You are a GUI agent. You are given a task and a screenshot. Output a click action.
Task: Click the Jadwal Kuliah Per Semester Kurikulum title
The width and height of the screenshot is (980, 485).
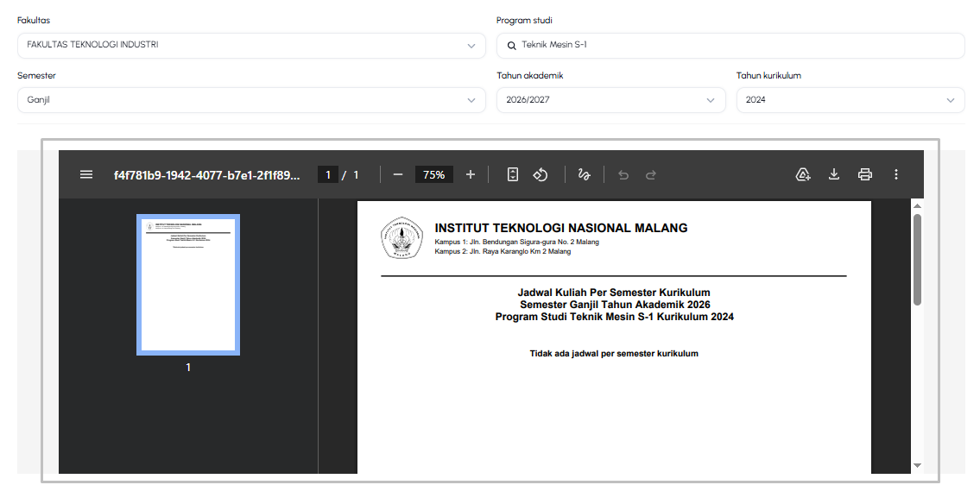[614, 293]
